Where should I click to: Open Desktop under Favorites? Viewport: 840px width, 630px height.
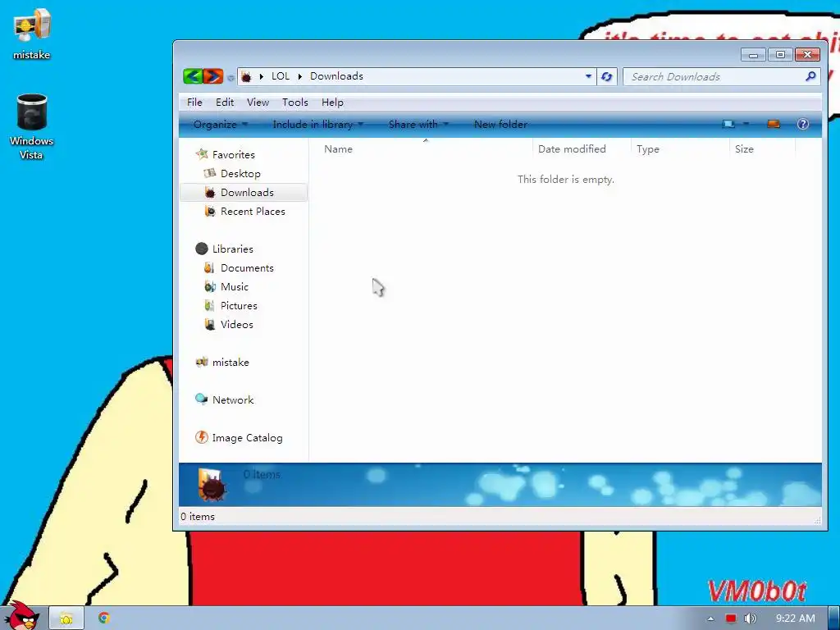tap(240, 174)
